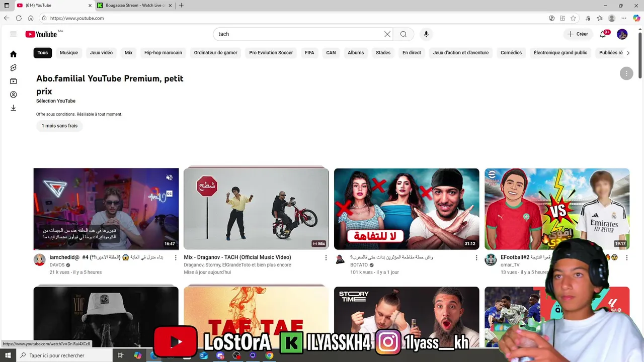Open omar_TV channel name link
This screenshot has width=644, height=362.
pos(510,265)
